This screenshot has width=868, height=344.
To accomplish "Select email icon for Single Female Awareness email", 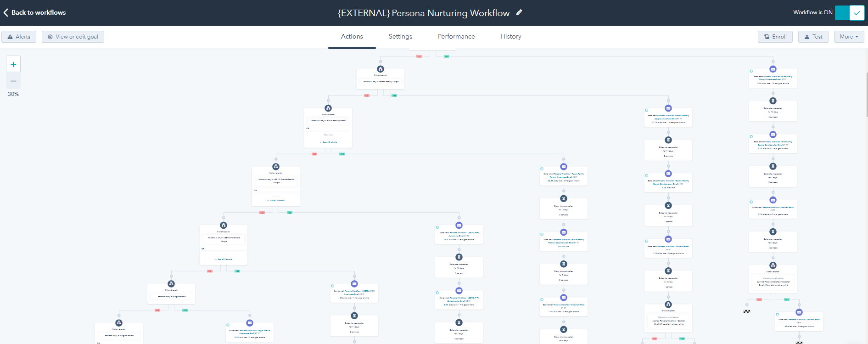I will (250, 323).
